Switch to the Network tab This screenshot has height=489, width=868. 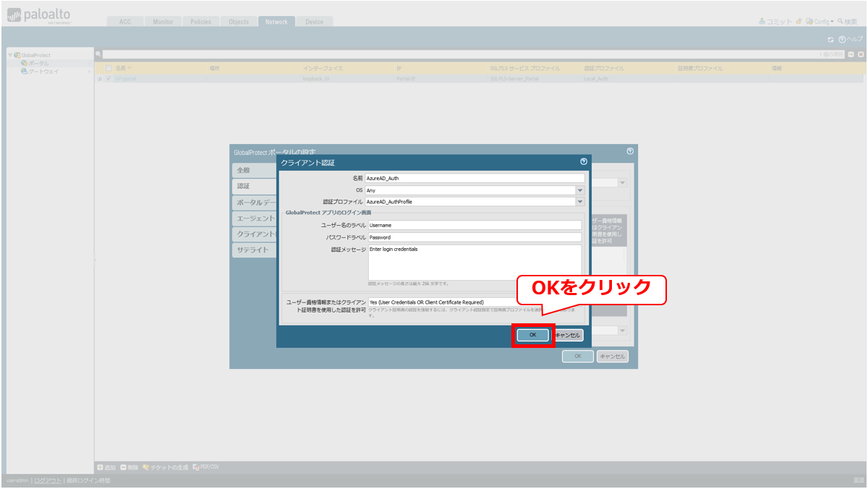[276, 22]
